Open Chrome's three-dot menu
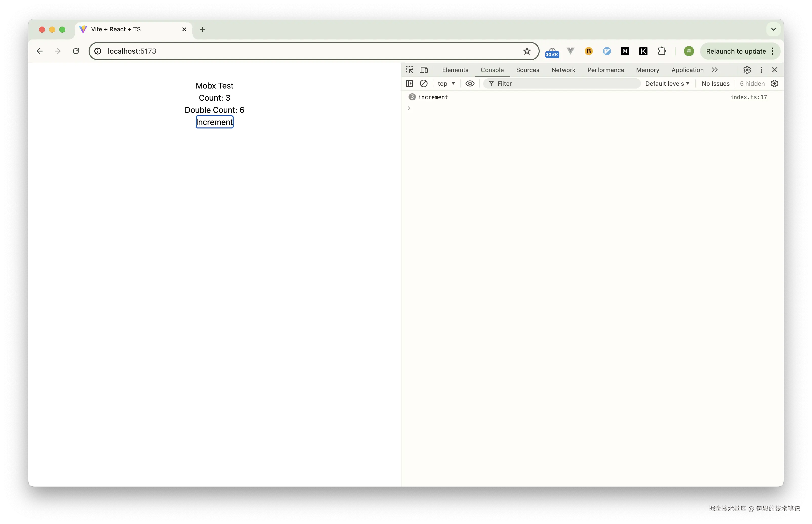 [x=773, y=51]
